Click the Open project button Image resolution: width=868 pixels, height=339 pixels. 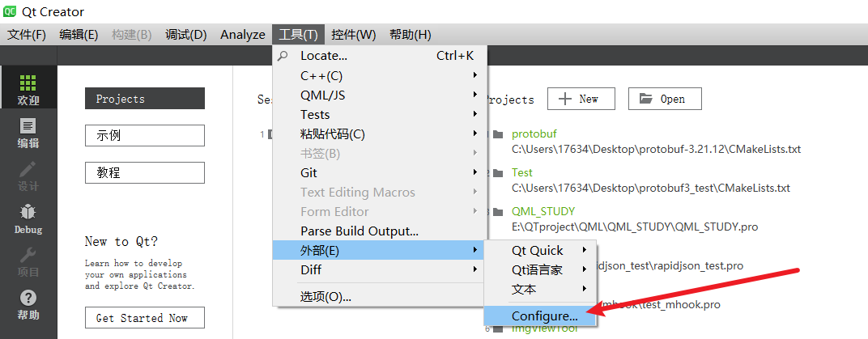[665, 99]
